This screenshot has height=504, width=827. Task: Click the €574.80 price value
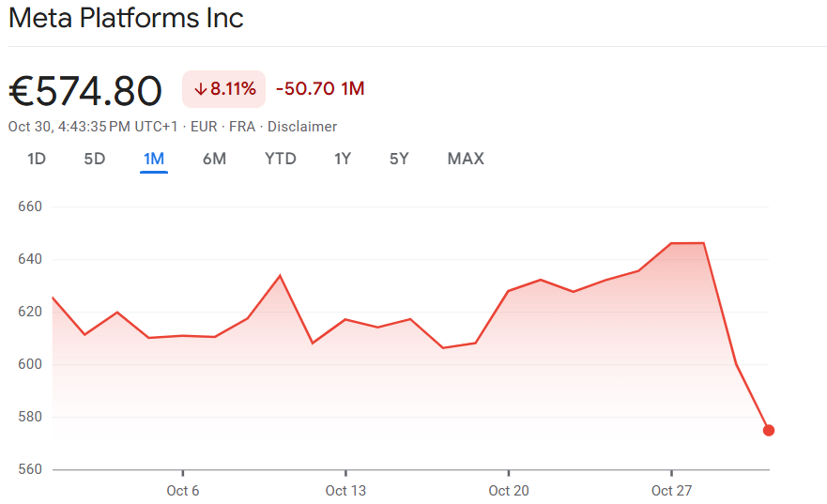tap(85, 90)
